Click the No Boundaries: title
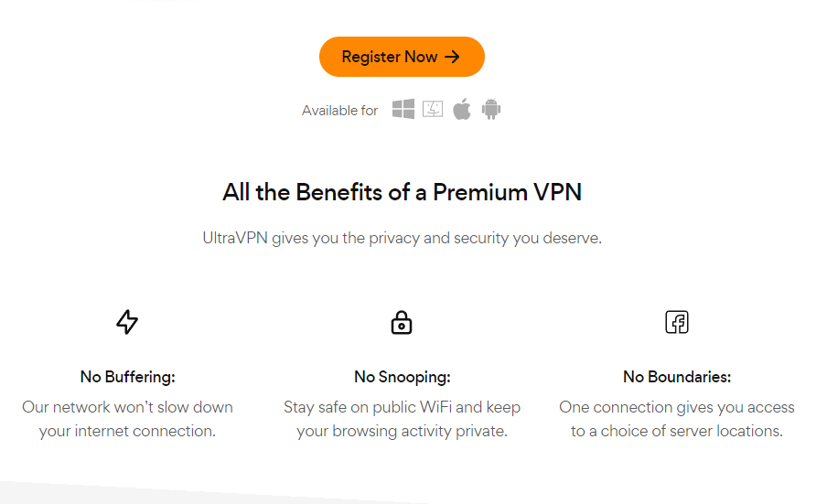827x504 pixels. pyautogui.click(x=677, y=377)
